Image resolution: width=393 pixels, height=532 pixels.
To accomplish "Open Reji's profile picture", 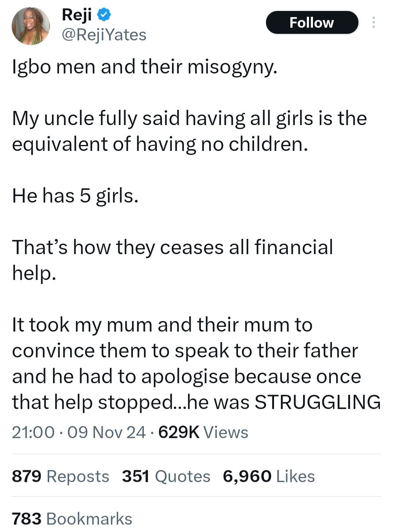I will coord(31,26).
